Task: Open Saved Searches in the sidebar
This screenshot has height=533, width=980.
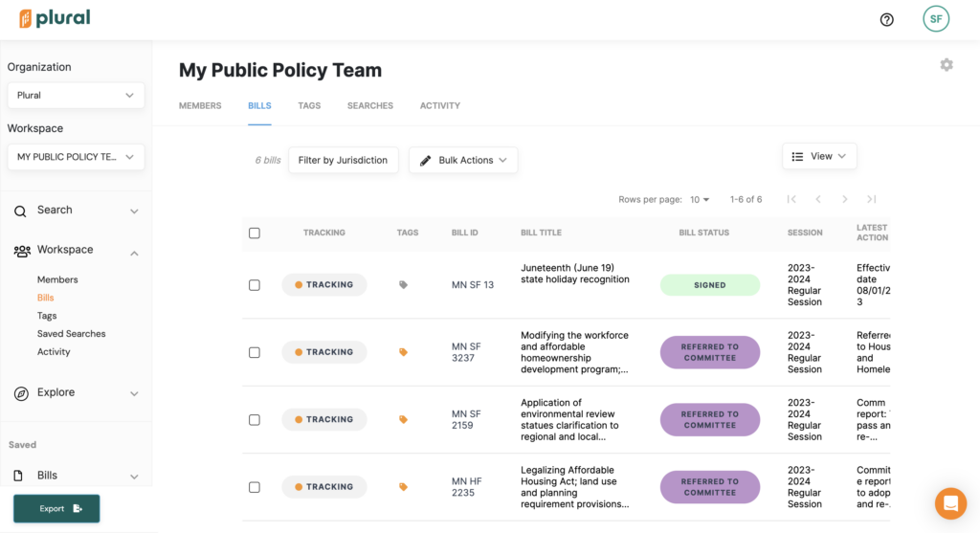Action: point(71,334)
